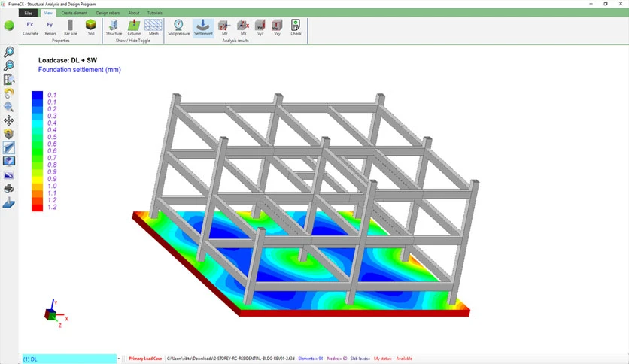Click the zoom out magnifier icon
629x364 pixels.
8,65
